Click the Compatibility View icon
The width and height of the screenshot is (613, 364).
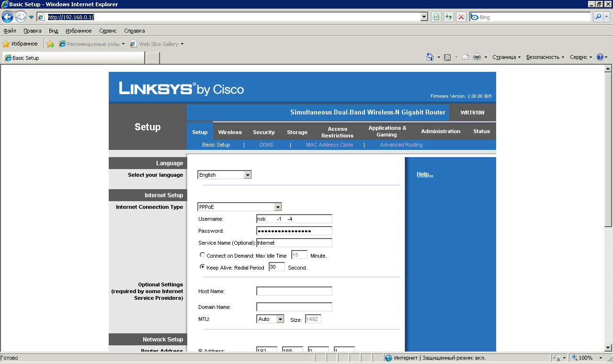coord(436,17)
